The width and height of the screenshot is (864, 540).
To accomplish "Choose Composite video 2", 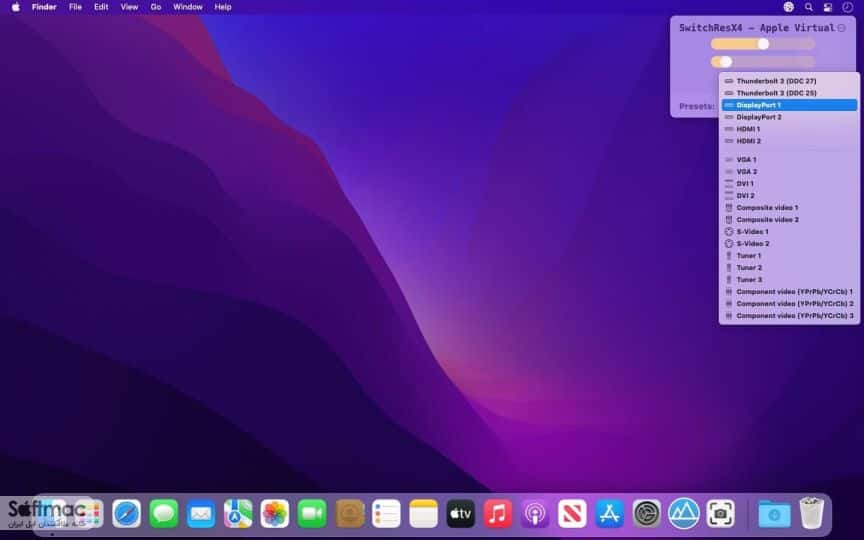I will (789, 220).
